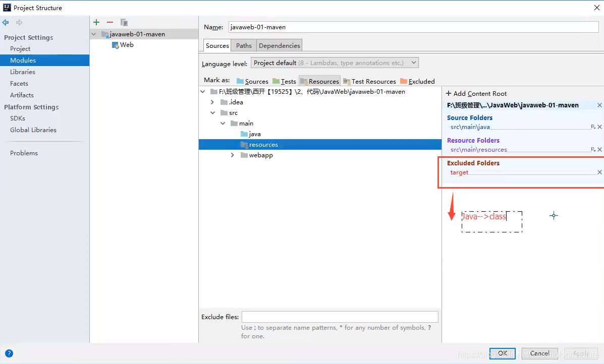604x364 pixels.
Task: Click target excluded folder entry
Action: coord(459,172)
